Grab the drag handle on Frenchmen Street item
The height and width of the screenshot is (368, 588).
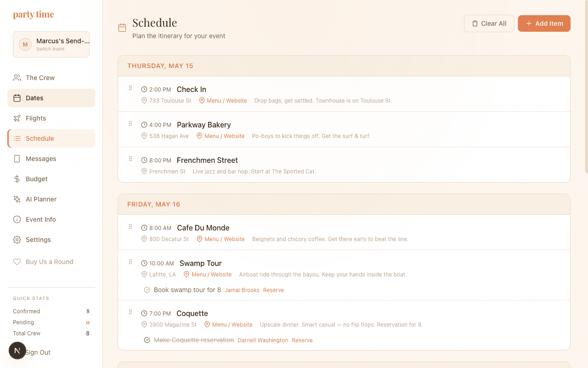(130, 159)
